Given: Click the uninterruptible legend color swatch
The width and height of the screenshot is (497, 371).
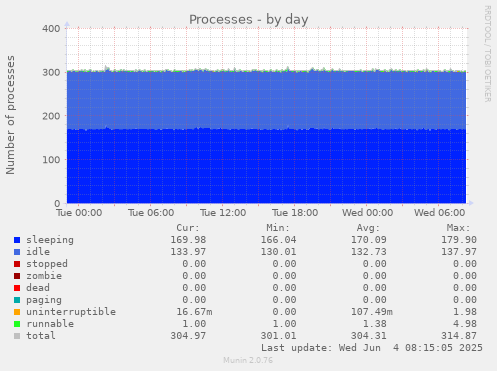Looking at the screenshot, I should tap(17, 312).
